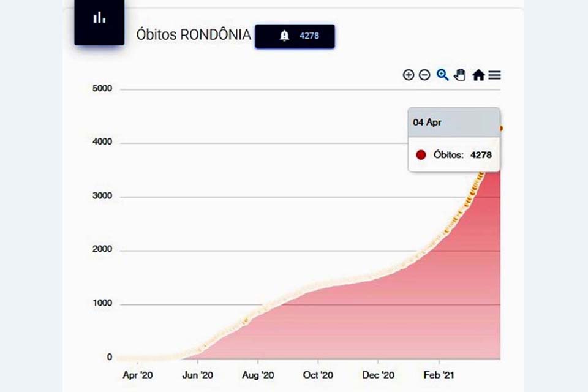Click the bell icon in the badge
The image size is (588, 392).
(x=284, y=36)
